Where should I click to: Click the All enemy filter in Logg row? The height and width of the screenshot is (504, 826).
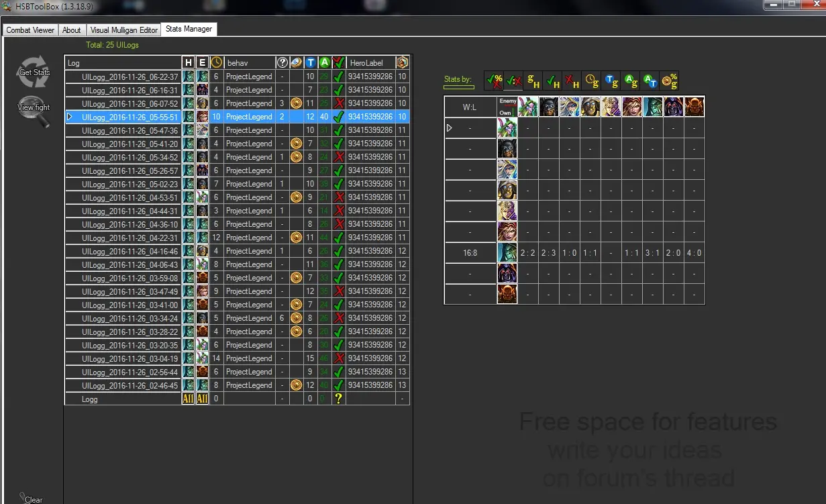point(202,399)
